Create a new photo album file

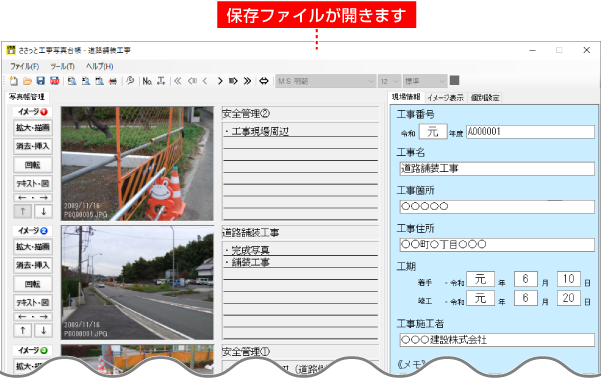[x=13, y=81]
